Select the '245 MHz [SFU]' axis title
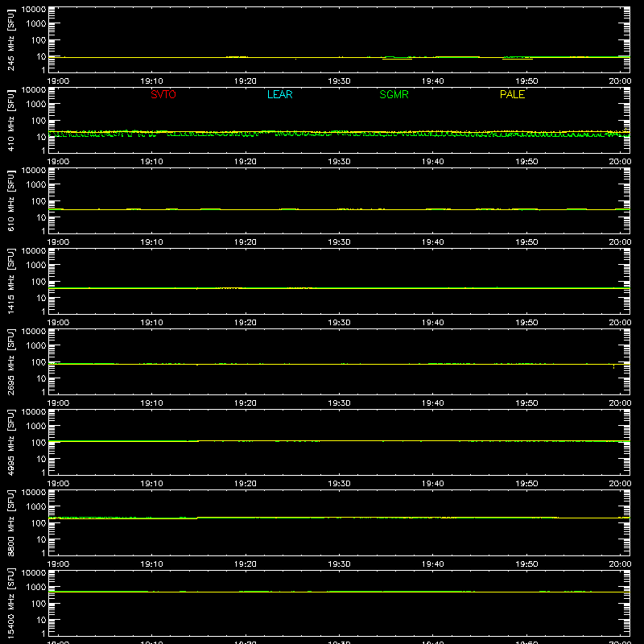 [11, 39]
